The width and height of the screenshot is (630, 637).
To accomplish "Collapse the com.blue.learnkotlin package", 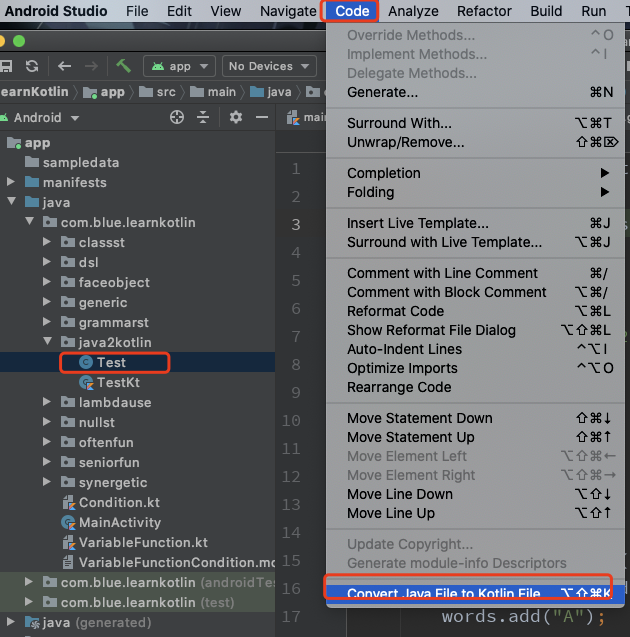I will (x=29, y=221).
